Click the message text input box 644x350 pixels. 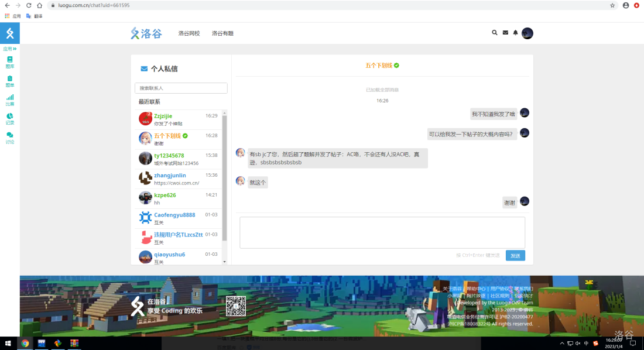tap(382, 232)
